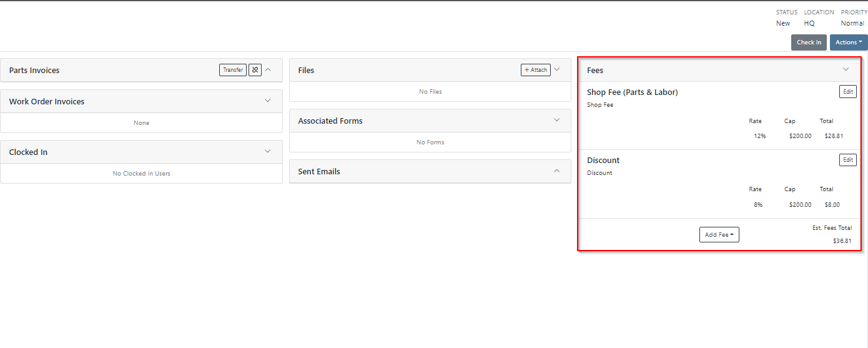This screenshot has height=348, width=868.
Task: Click the Sent Emails title
Action: (x=319, y=171)
